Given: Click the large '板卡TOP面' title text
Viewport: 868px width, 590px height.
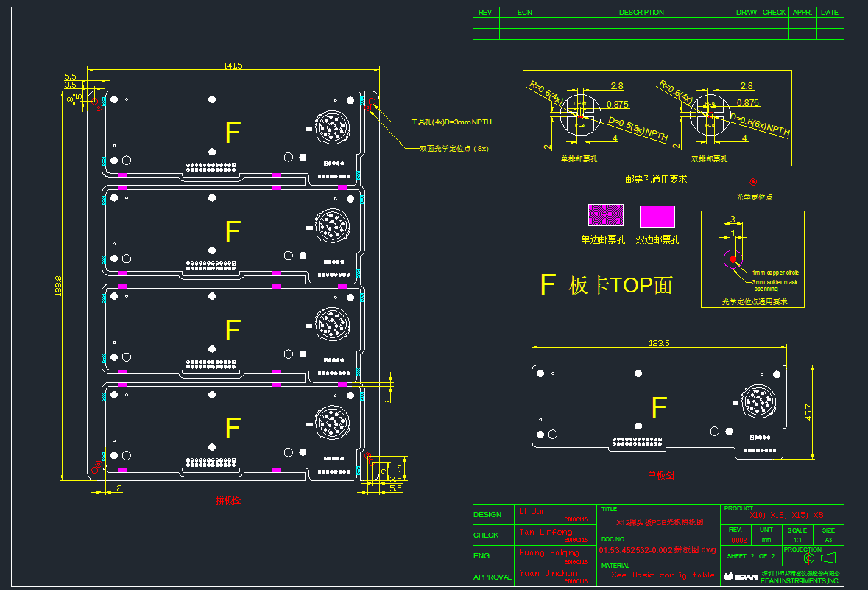Looking at the screenshot, I should [x=620, y=285].
